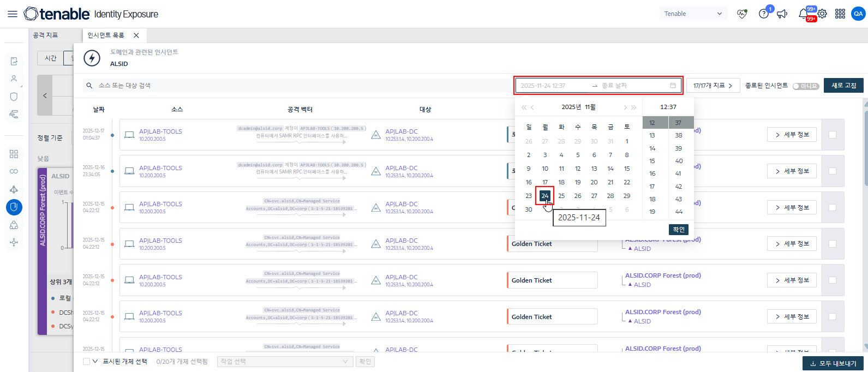Switch to the 공격 지표 tab
The width and height of the screenshot is (868, 372).
(46, 35)
